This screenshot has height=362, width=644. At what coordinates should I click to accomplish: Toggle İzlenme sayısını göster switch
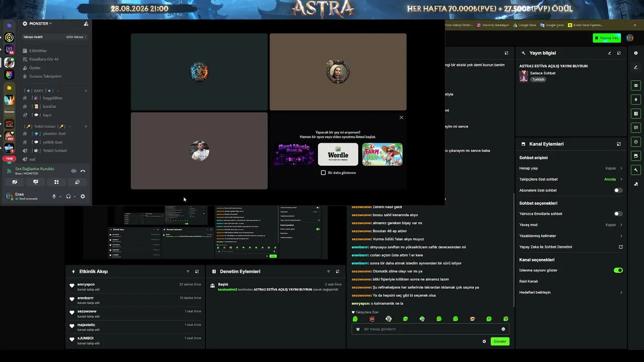tap(618, 270)
